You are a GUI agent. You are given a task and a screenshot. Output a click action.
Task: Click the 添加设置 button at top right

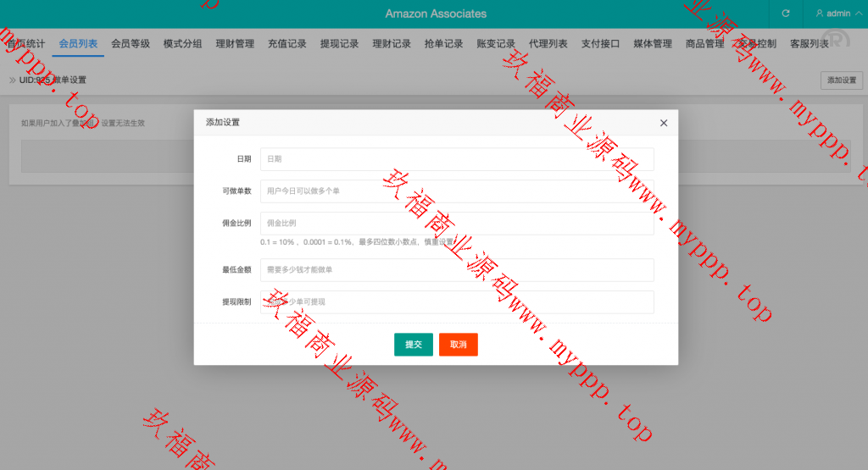(x=841, y=80)
